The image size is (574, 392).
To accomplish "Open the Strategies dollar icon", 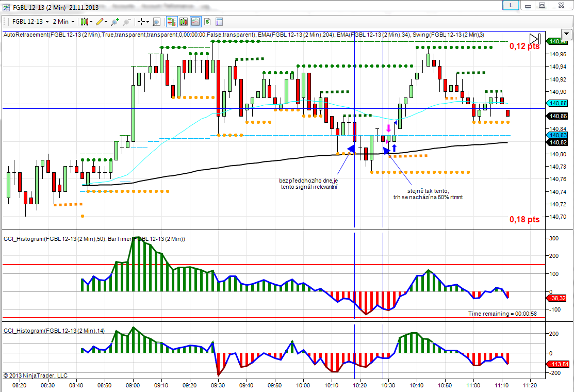I will [x=207, y=22].
